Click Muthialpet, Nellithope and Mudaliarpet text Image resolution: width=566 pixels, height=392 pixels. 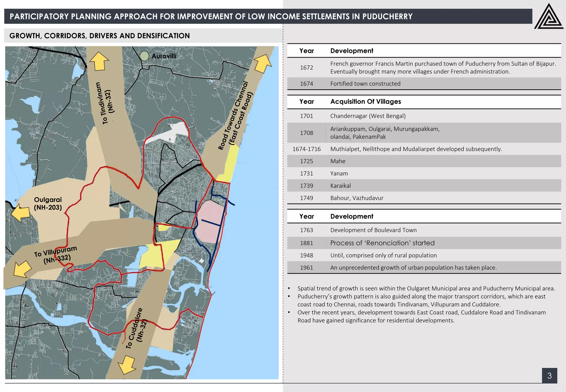coord(416,149)
